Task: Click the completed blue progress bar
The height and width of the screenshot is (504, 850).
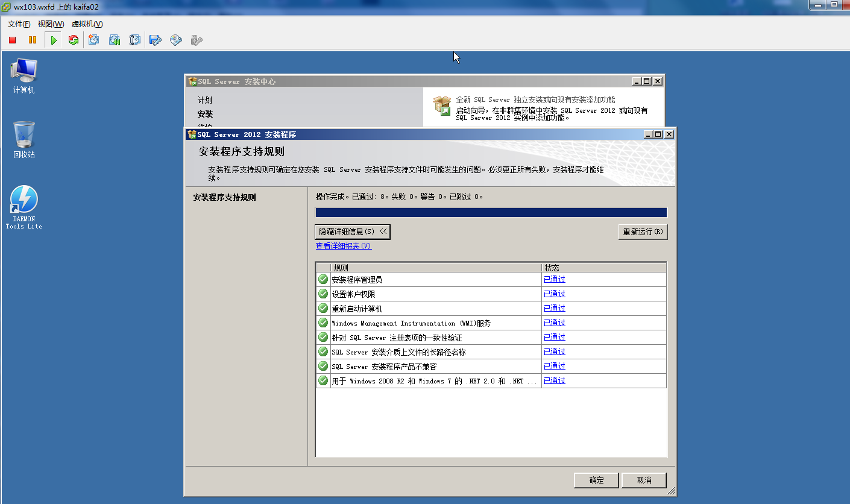Action: (491, 212)
